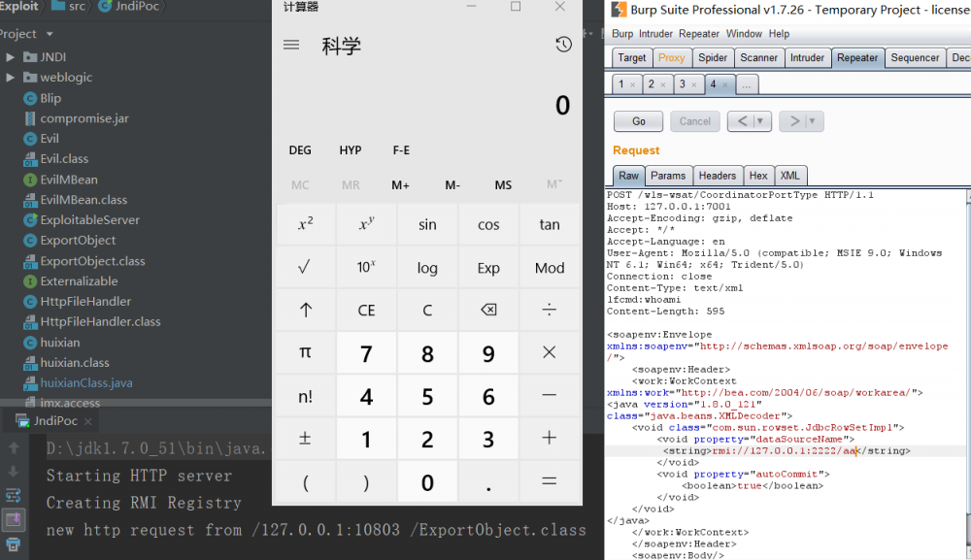
Task: Switch to Headers request view tab
Action: (x=718, y=176)
